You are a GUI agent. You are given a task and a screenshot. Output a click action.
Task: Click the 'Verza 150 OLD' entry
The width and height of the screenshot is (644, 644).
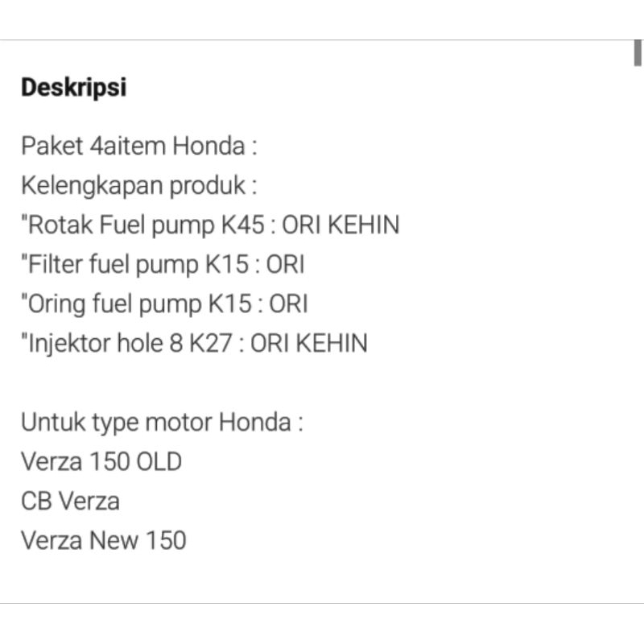101,462
